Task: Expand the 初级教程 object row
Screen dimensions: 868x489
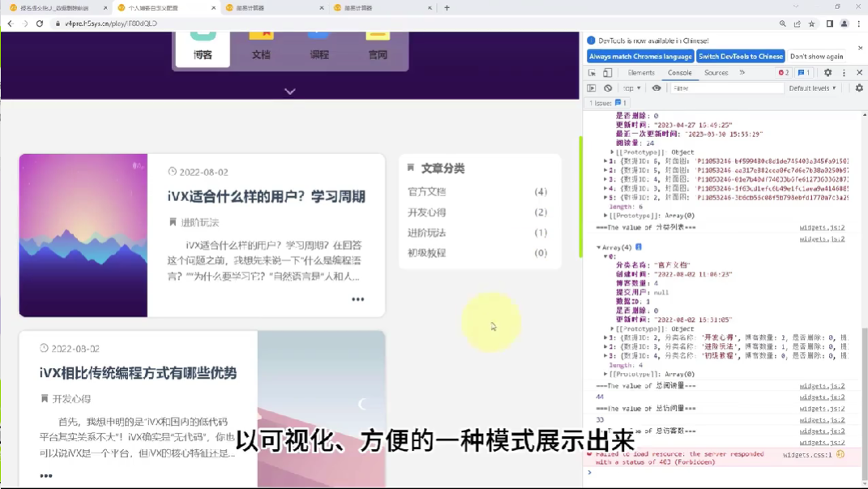Action: 605,355
